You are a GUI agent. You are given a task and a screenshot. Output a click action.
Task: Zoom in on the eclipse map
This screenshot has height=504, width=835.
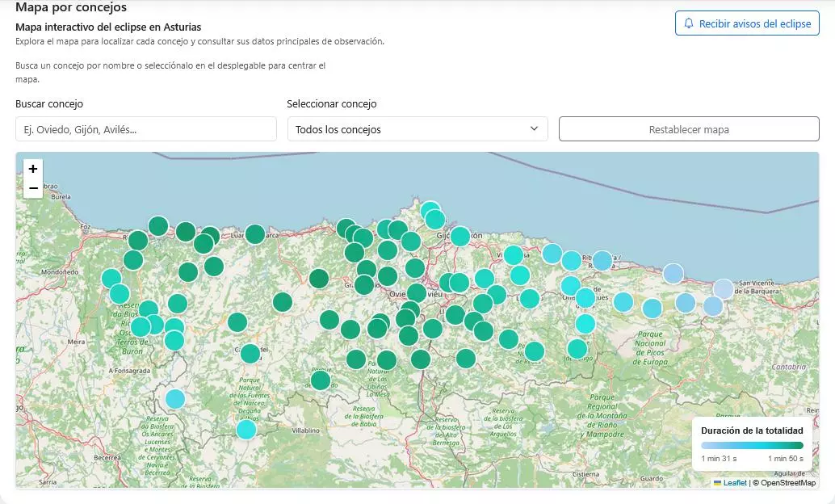tap(32, 169)
